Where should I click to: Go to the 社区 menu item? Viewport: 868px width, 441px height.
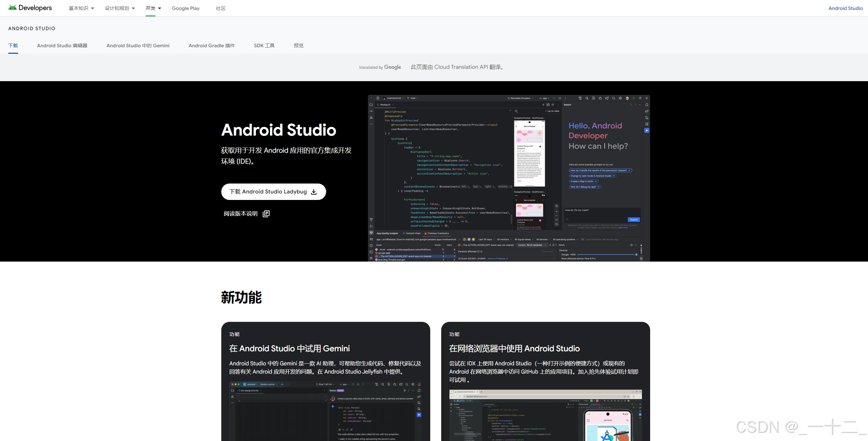pyautogui.click(x=221, y=8)
